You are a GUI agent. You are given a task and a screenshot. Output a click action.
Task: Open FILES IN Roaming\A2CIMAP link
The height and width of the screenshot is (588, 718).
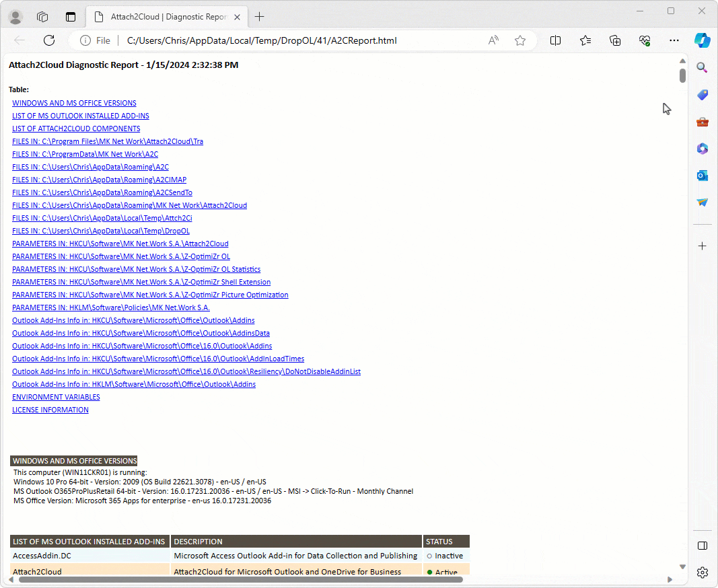pos(100,180)
